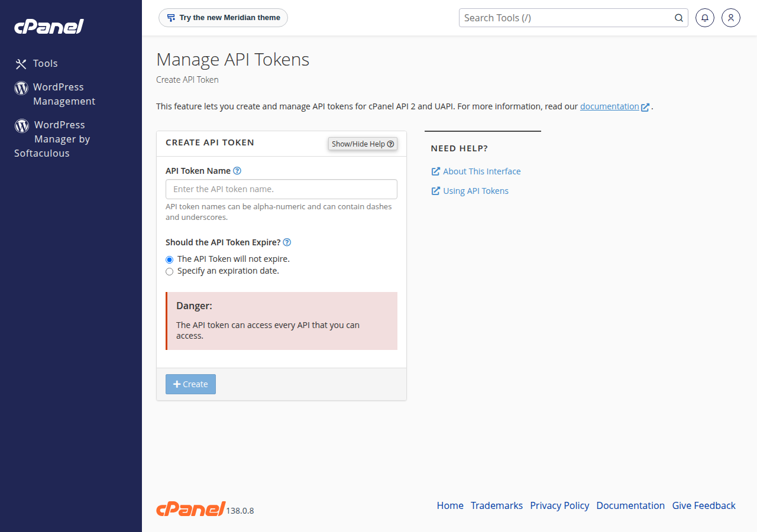Select 'Specify an expiration date' radio
This screenshot has height=532, width=757.
point(170,272)
